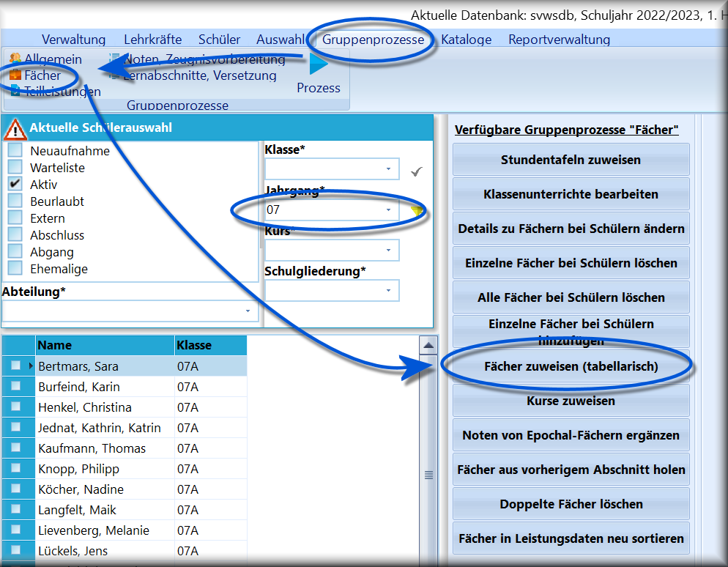
Task: Open Noten, Zeugnisvorbereitung ribbon item
Action: click(x=204, y=59)
